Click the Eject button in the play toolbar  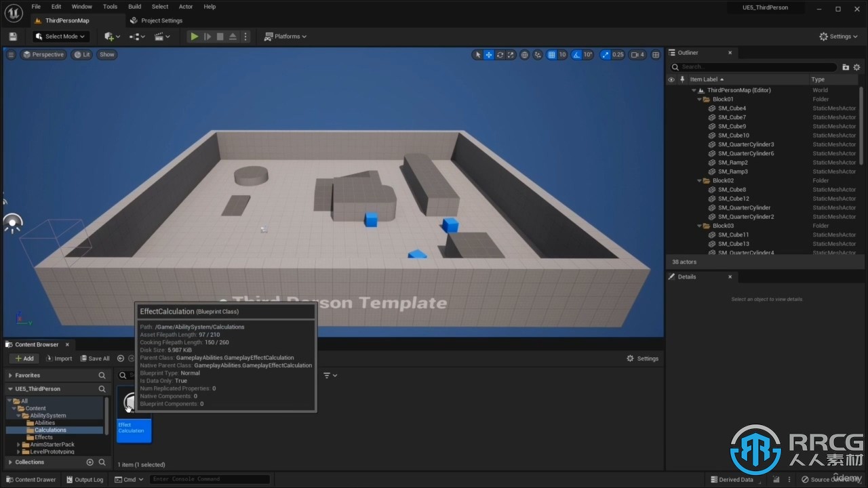coord(233,37)
